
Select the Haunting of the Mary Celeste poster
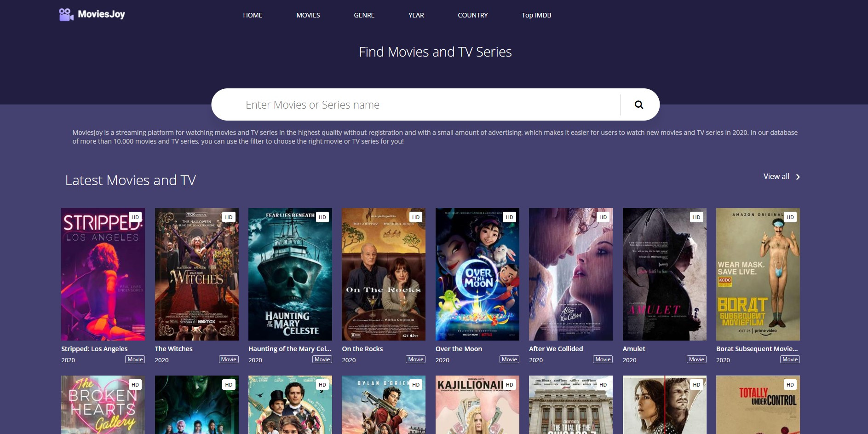(290, 274)
